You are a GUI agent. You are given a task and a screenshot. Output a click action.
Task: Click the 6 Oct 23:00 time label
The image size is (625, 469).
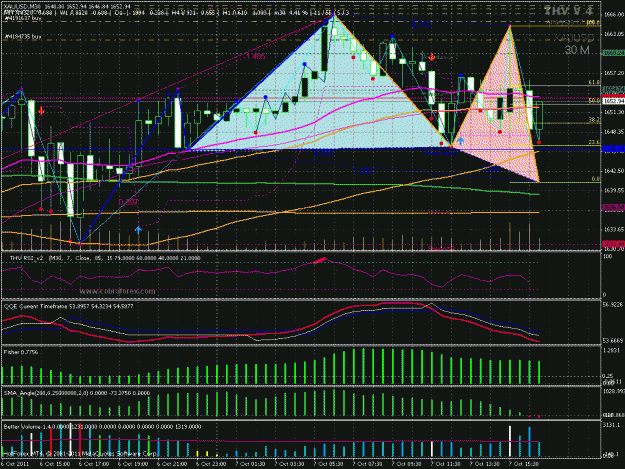[211, 464]
